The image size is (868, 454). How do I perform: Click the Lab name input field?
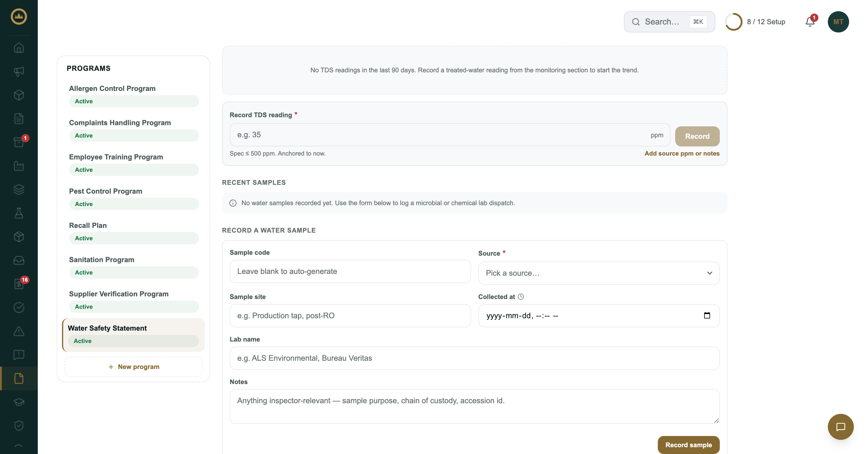click(x=474, y=358)
